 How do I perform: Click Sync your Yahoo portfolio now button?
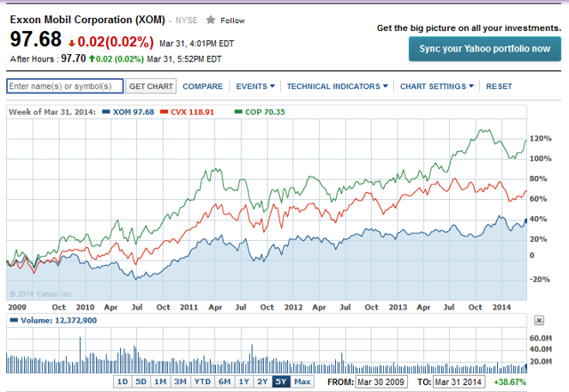(x=485, y=49)
